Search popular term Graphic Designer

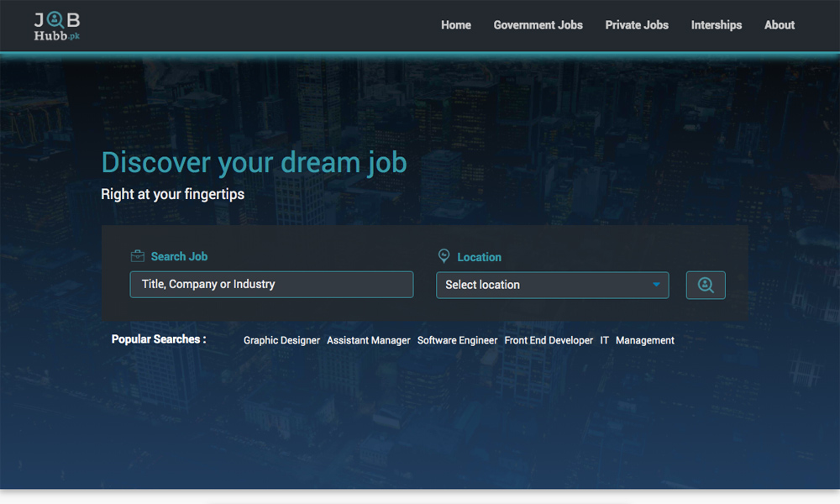[281, 340]
